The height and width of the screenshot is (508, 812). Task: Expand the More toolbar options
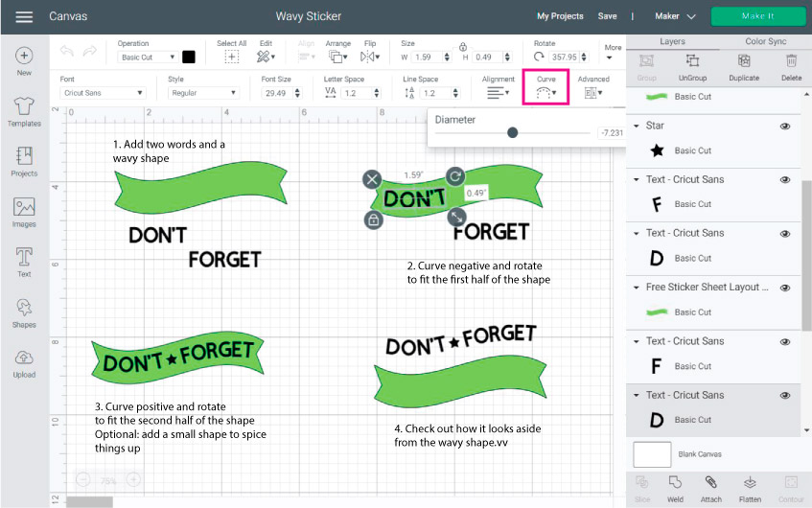click(x=612, y=52)
